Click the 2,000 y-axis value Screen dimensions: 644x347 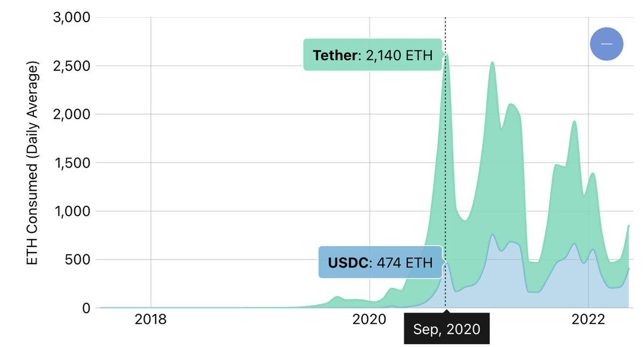tap(73, 114)
